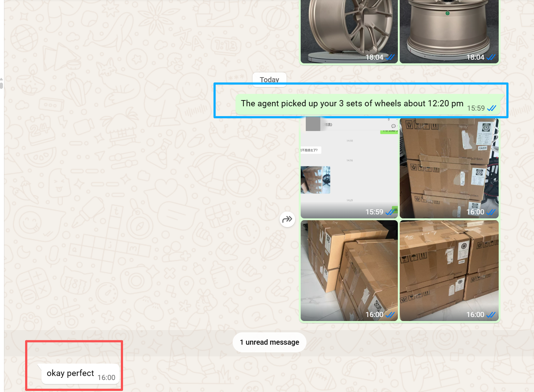Click the '1 unread message' indicator

click(269, 342)
